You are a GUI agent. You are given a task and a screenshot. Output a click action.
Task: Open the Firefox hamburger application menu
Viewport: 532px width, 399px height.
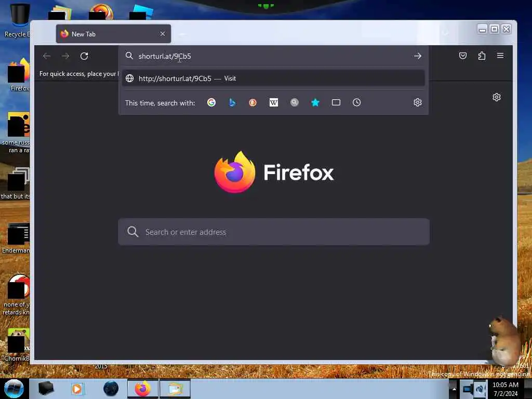coord(500,55)
